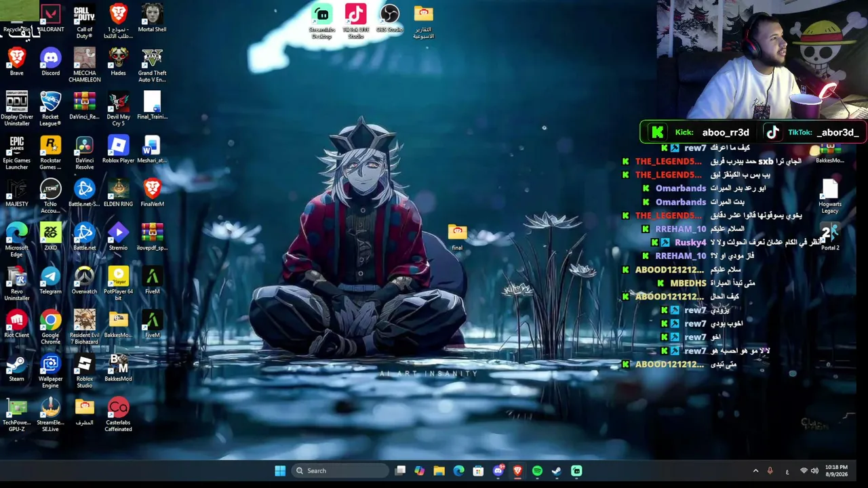868x488 pixels.
Task: Select Resident Evil 7 Biohazard icon
Action: 84,327
